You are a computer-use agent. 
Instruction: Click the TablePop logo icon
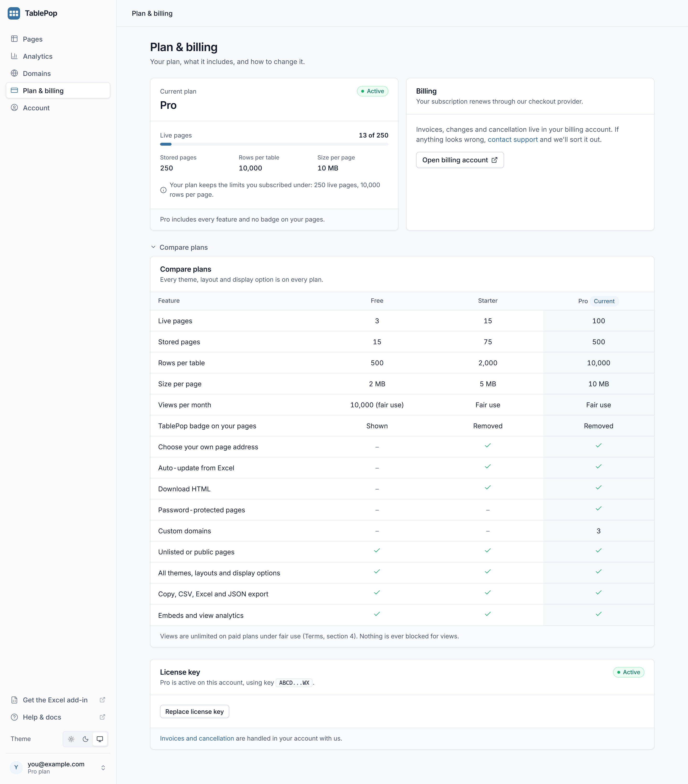click(x=14, y=13)
